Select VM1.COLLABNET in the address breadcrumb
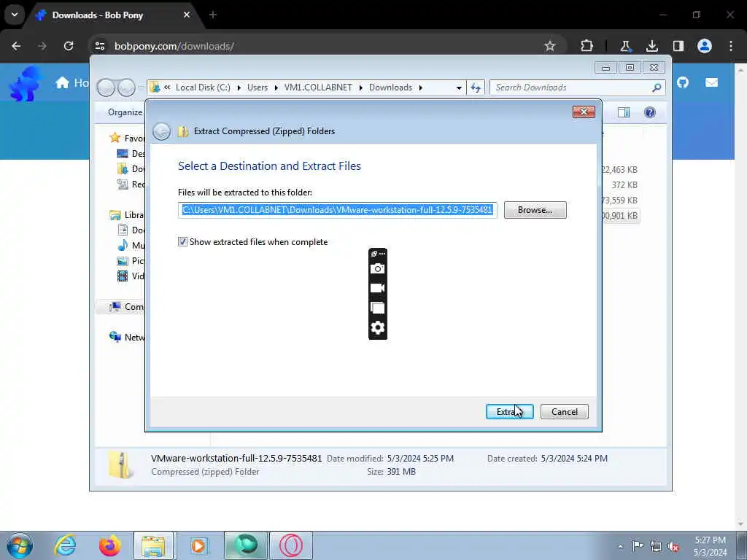The height and width of the screenshot is (560, 747). point(318,87)
